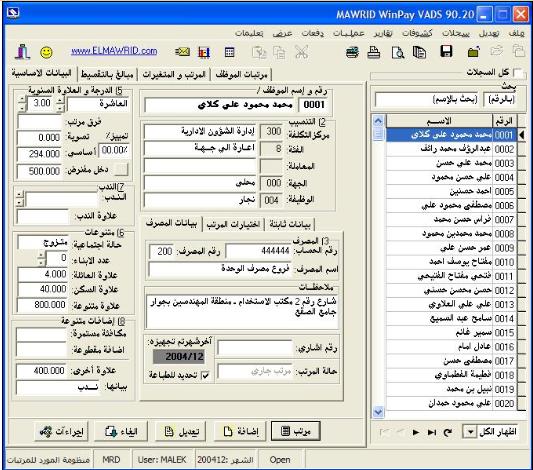Toggle تحديد للطباعة checkbox
Screen dimensions: 533x470
(205, 376)
